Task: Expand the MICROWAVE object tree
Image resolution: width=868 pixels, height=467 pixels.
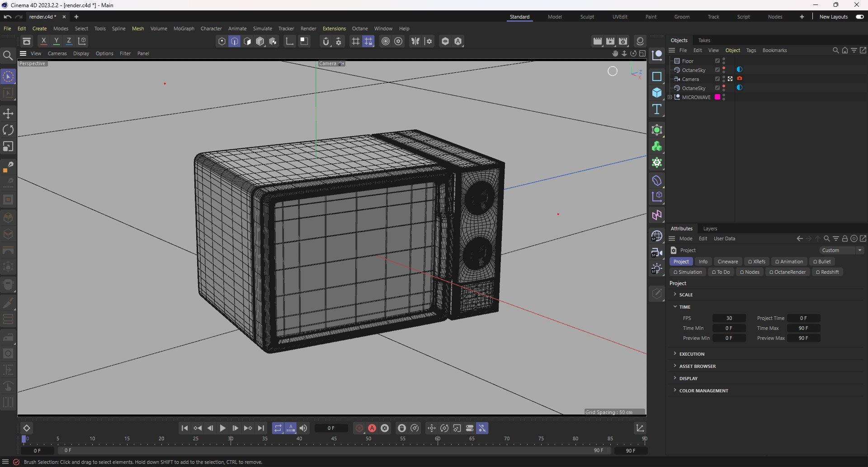Action: click(670, 97)
